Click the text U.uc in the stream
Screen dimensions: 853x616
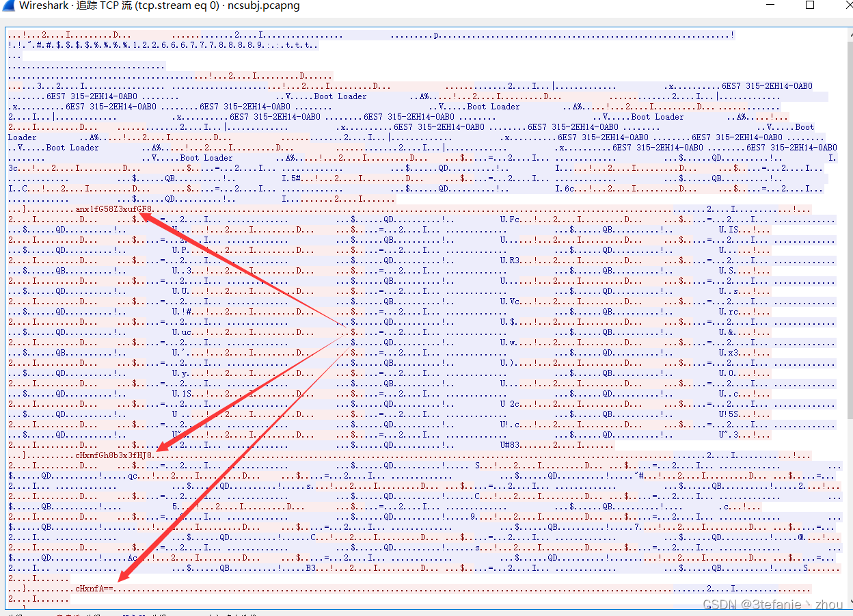click(182, 332)
